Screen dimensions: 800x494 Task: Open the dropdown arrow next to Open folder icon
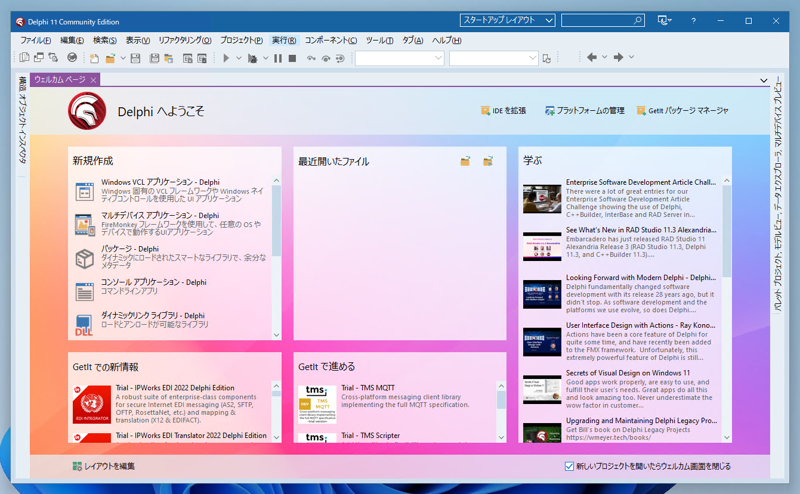[122, 58]
